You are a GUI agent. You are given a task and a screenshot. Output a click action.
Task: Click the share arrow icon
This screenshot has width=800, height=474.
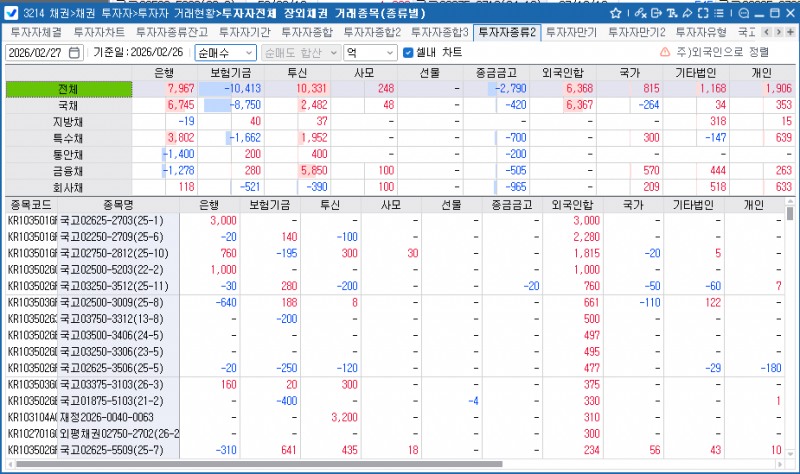(687, 13)
